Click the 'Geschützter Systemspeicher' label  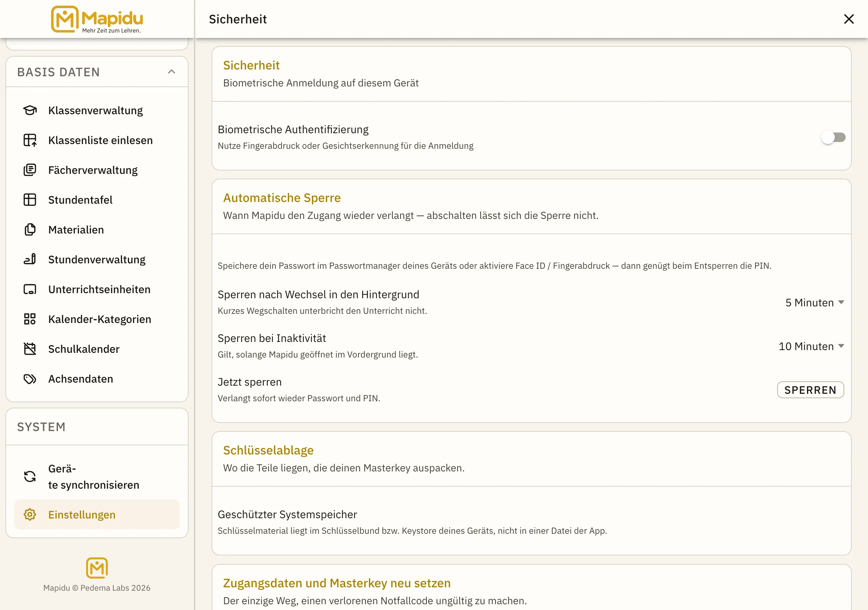(287, 514)
